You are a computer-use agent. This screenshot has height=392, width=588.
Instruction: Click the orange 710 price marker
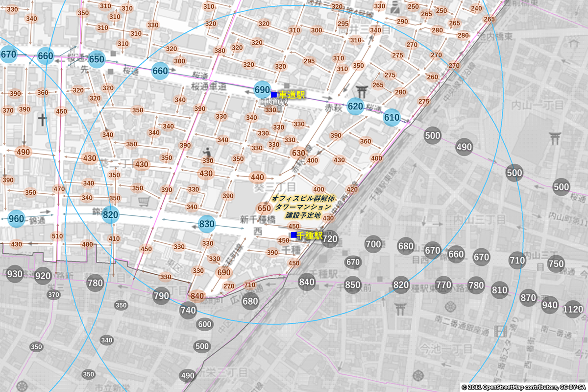250,285
